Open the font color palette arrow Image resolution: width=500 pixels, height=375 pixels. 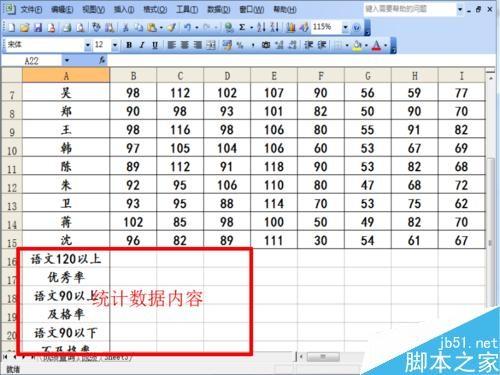pyautogui.click(x=385, y=45)
